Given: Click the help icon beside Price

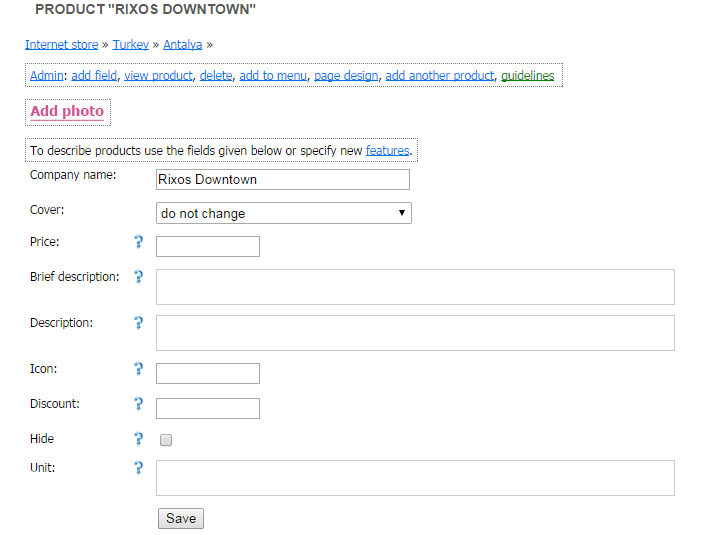Looking at the screenshot, I should tap(139, 242).
